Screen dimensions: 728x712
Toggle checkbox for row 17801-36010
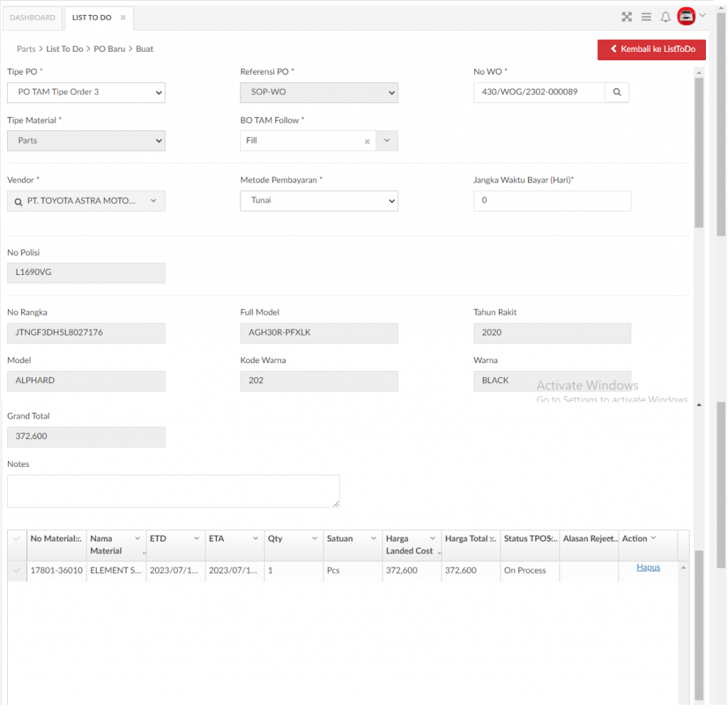click(17, 571)
